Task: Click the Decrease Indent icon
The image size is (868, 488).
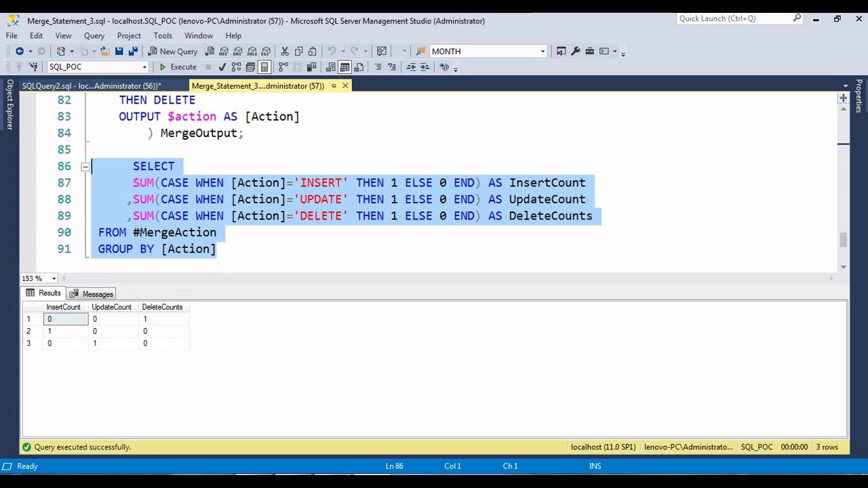Action: tap(411, 67)
